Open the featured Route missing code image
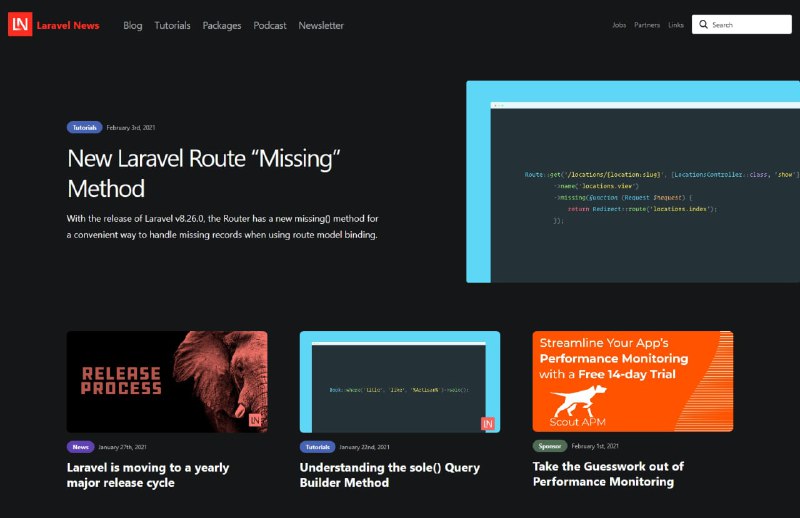The image size is (800, 518). (633, 182)
